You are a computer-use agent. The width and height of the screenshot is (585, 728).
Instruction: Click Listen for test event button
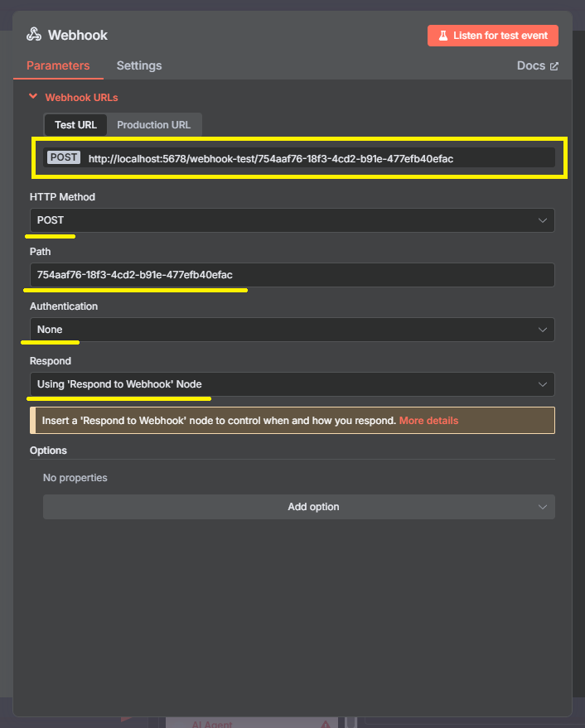tap(492, 36)
